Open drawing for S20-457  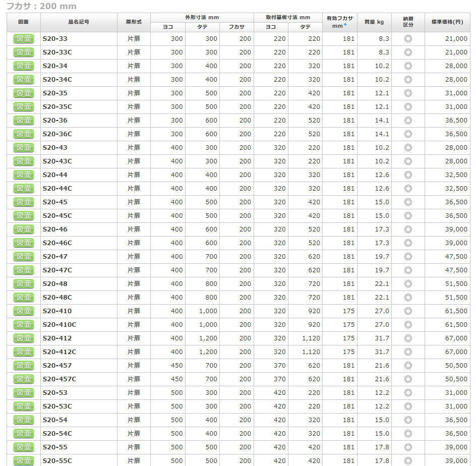24,366
